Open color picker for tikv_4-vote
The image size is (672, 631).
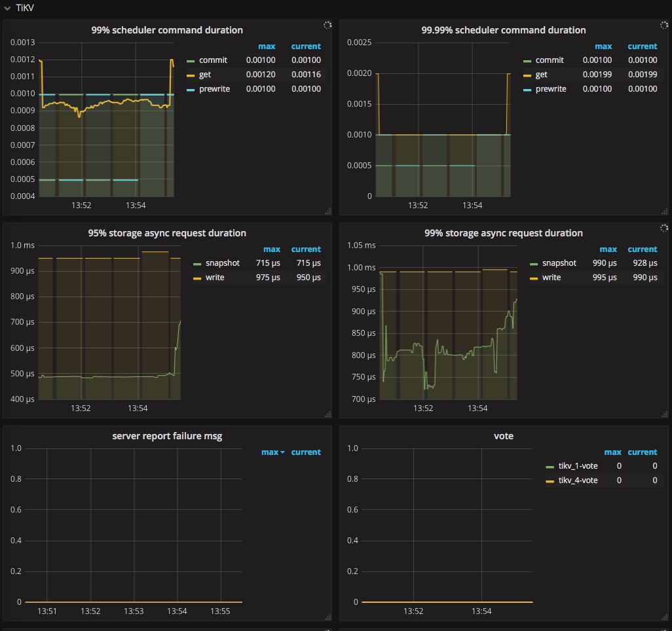tap(550, 482)
